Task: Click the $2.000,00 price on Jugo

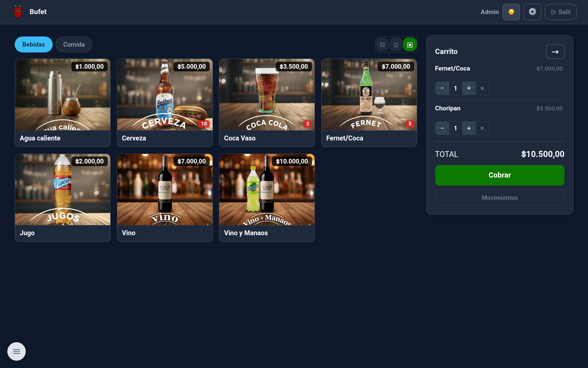Action: [x=89, y=161]
